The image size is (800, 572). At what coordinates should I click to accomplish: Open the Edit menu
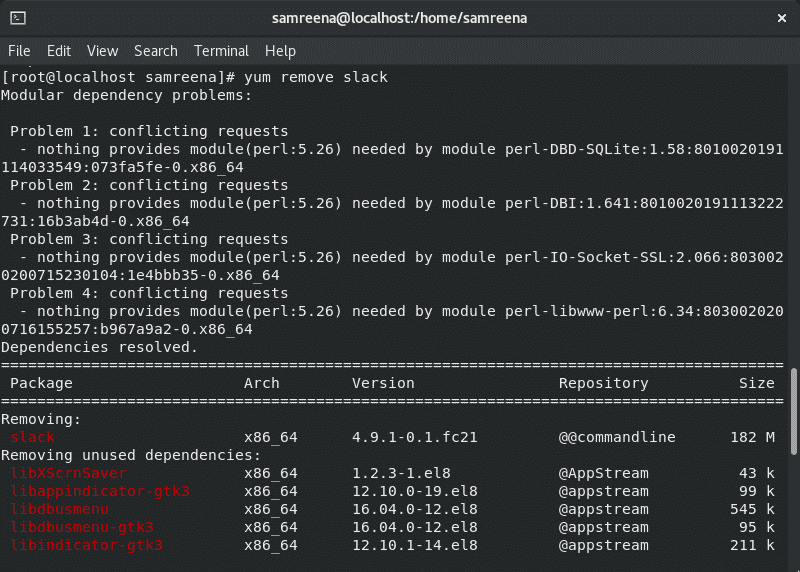59,51
